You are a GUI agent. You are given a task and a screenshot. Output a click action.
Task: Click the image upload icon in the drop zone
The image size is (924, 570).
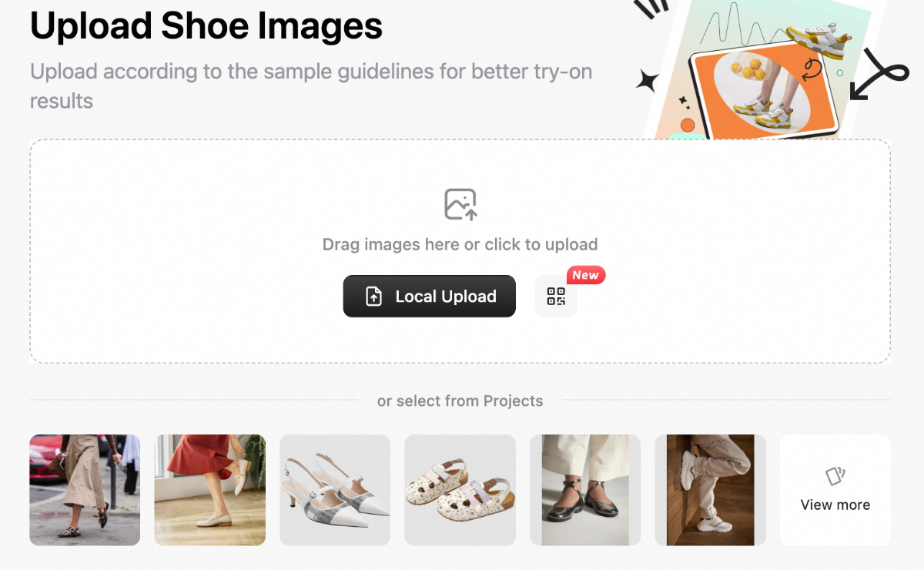click(460, 204)
